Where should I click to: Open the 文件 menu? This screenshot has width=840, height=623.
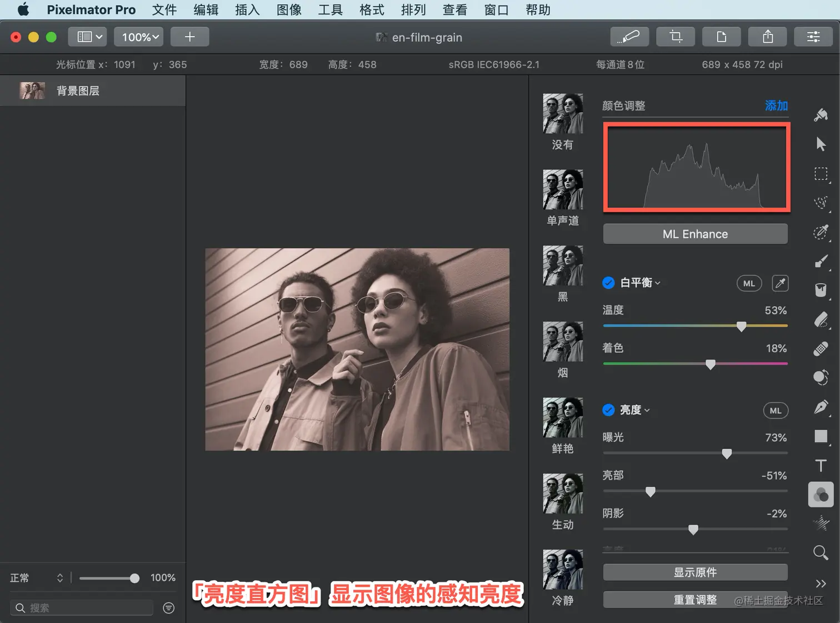click(164, 9)
